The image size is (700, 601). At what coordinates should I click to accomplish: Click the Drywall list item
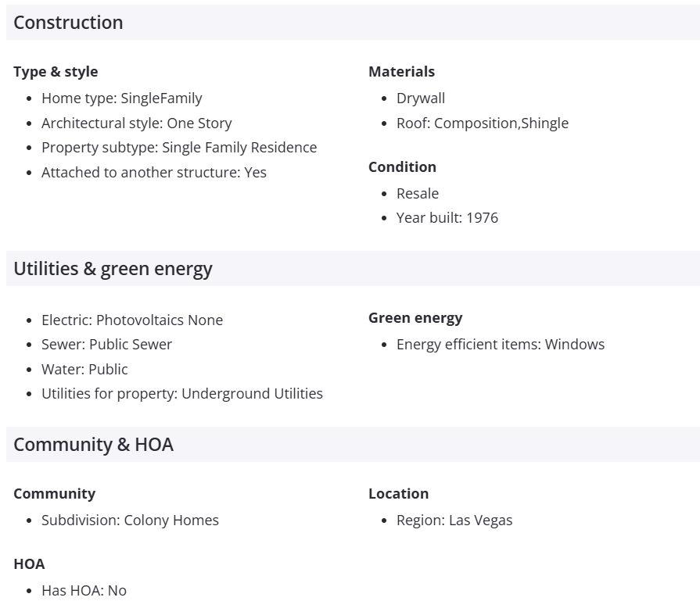(x=420, y=98)
